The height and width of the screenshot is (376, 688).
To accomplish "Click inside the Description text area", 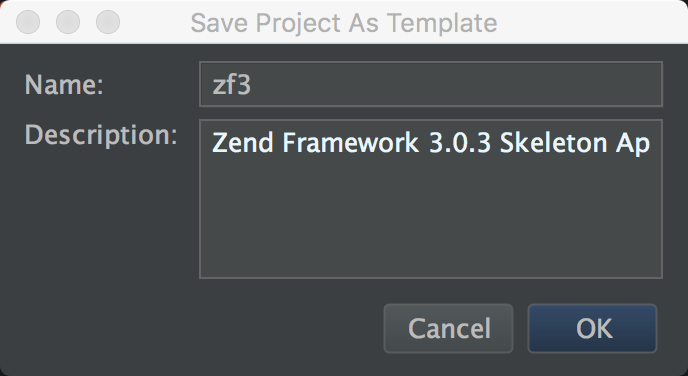I will tap(431, 199).
